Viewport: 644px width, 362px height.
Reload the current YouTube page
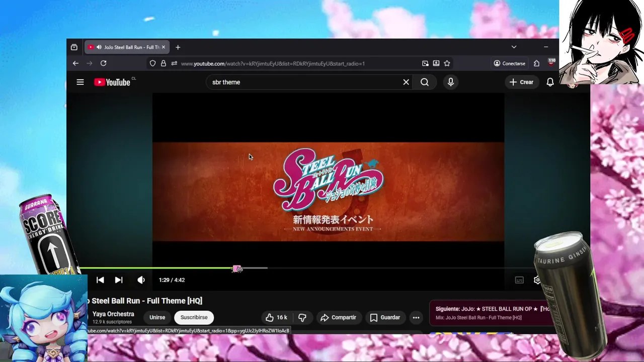[x=104, y=63]
